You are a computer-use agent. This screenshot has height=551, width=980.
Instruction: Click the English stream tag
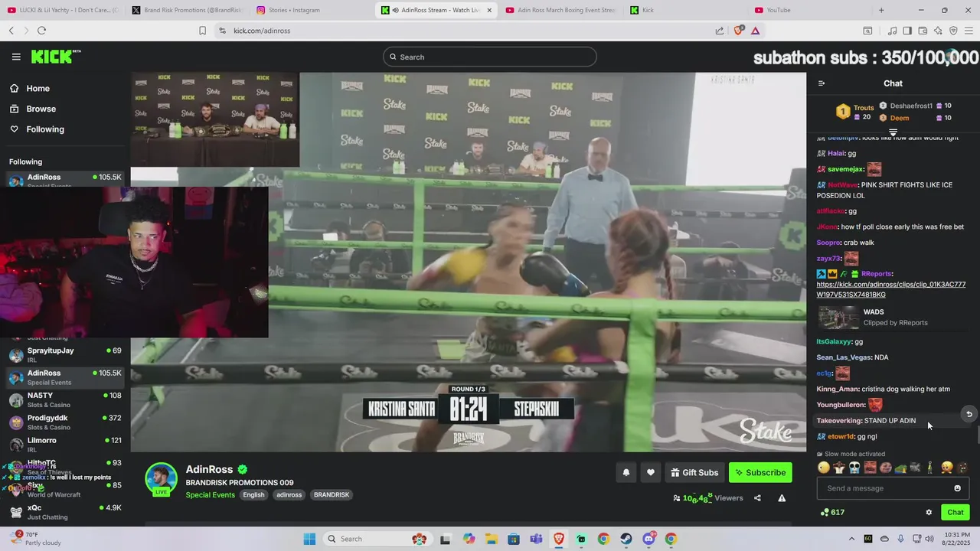253,495
